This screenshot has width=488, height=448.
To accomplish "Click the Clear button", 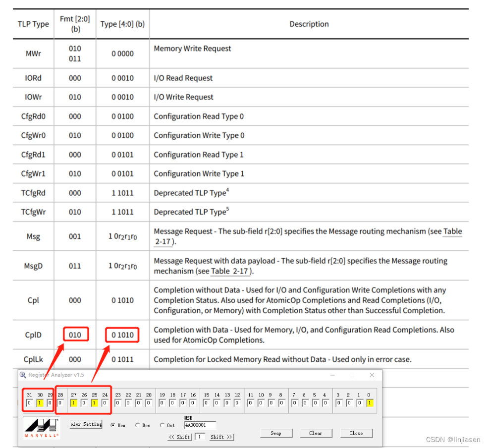I will coord(316,433).
